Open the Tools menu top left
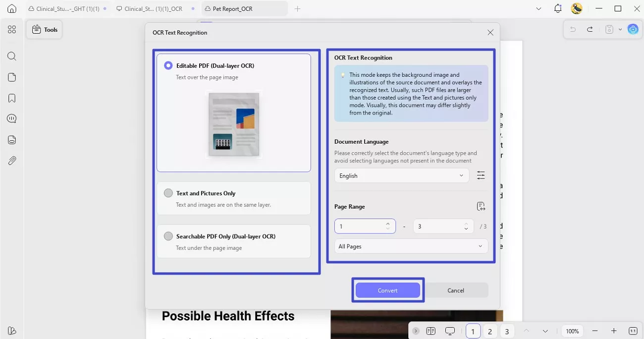 point(44,29)
